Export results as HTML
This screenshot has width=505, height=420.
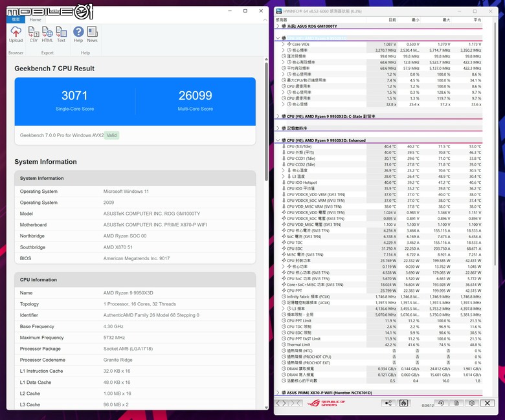pos(47,34)
